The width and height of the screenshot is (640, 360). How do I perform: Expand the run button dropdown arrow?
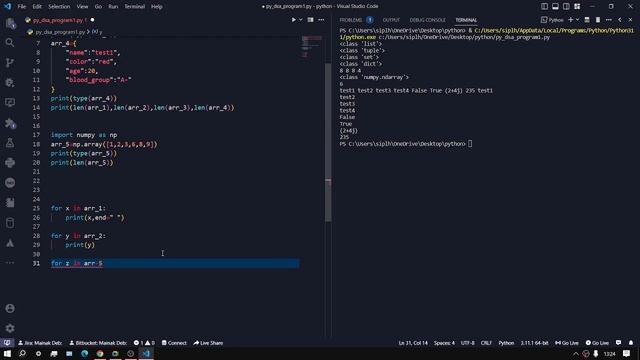(301, 20)
